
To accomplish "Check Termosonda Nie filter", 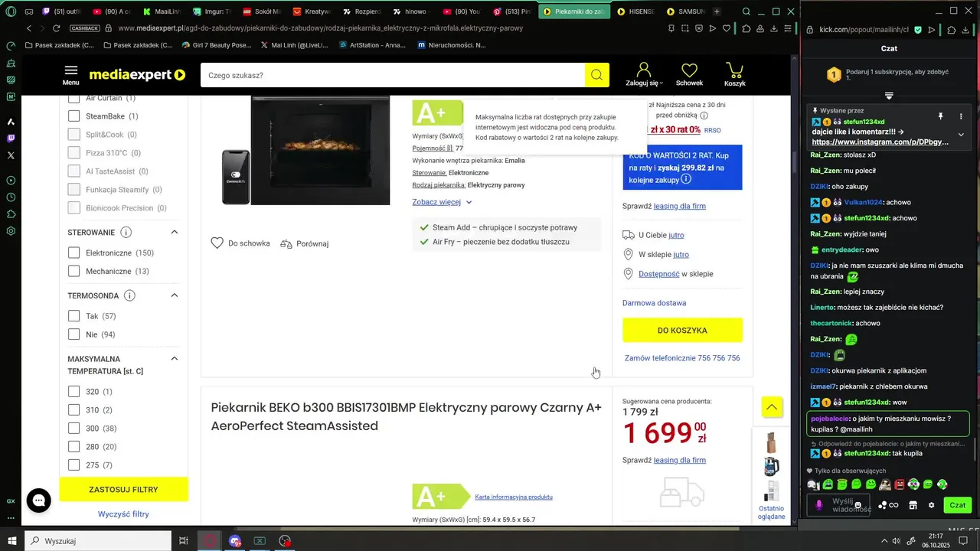I will 74,334.
